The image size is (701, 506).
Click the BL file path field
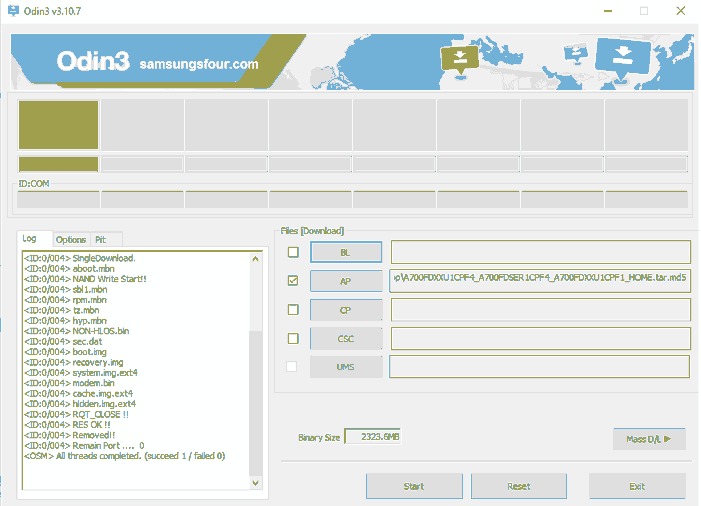pyautogui.click(x=541, y=252)
